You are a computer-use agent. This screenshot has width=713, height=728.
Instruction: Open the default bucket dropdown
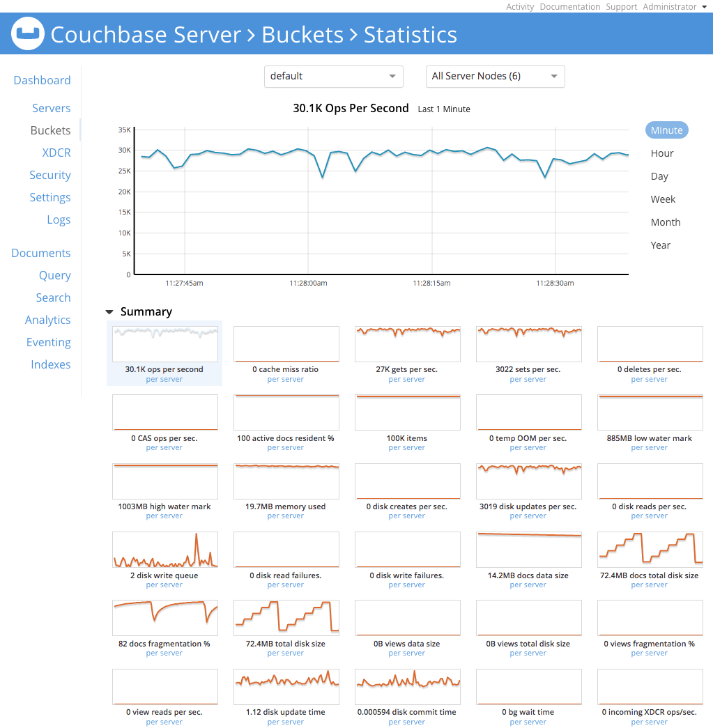pos(334,77)
